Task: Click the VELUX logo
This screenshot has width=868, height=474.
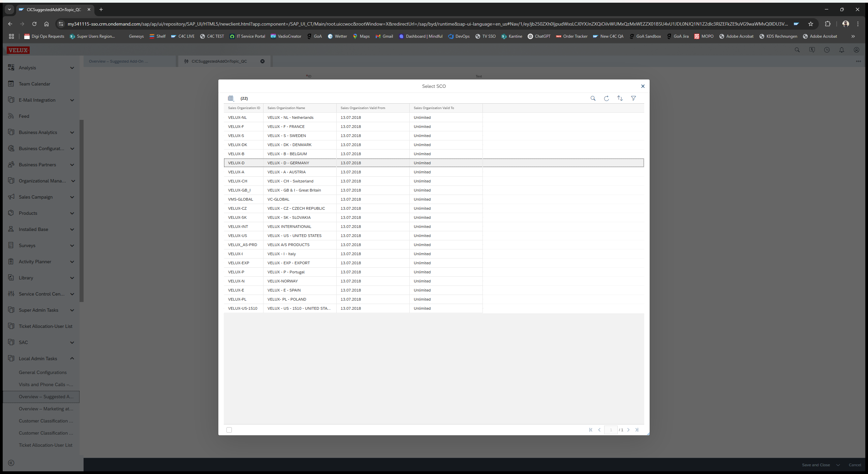Action: tap(18, 50)
